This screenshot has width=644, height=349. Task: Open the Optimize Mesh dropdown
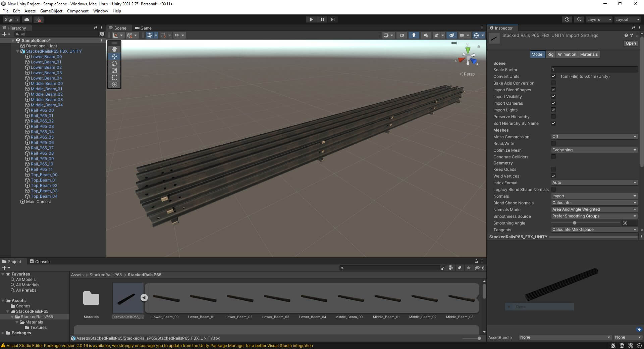(x=594, y=150)
